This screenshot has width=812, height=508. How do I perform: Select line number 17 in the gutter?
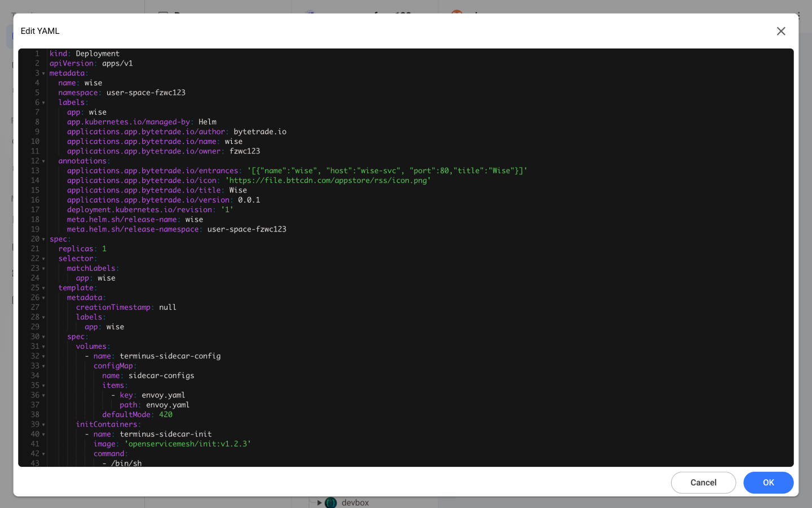[35, 209]
